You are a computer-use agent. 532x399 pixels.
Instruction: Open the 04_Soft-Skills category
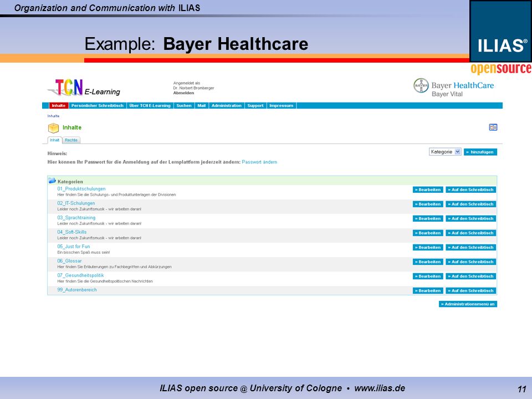(x=72, y=232)
